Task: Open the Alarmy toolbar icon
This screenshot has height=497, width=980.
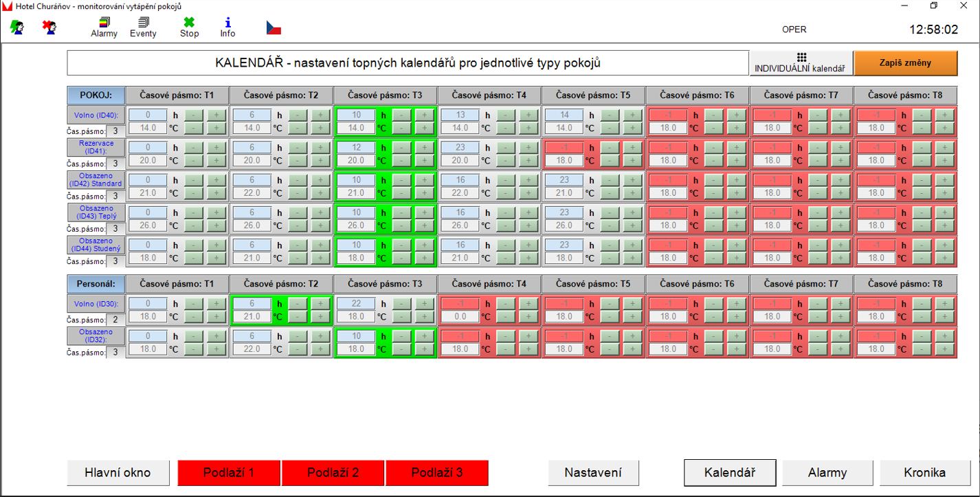Action: pos(104,27)
